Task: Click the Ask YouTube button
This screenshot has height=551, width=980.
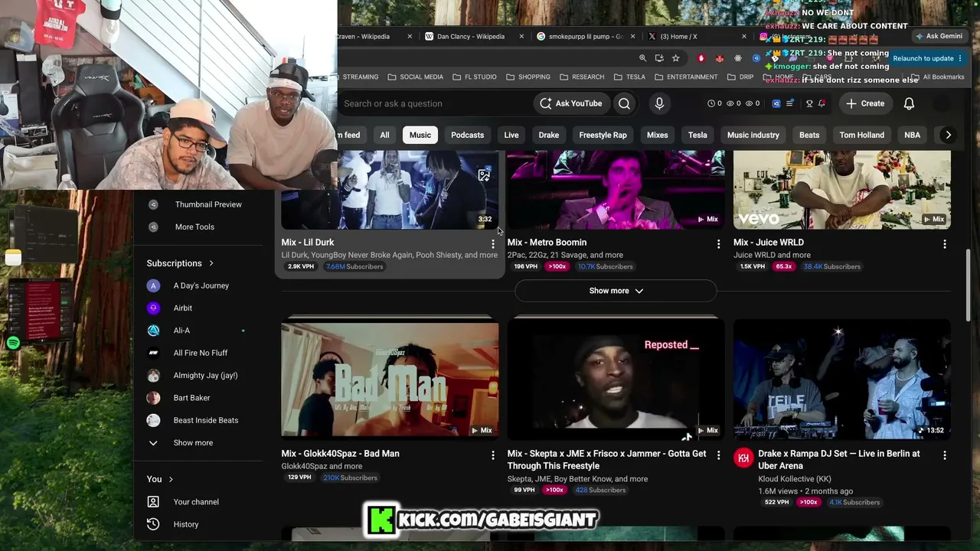Action: click(571, 103)
